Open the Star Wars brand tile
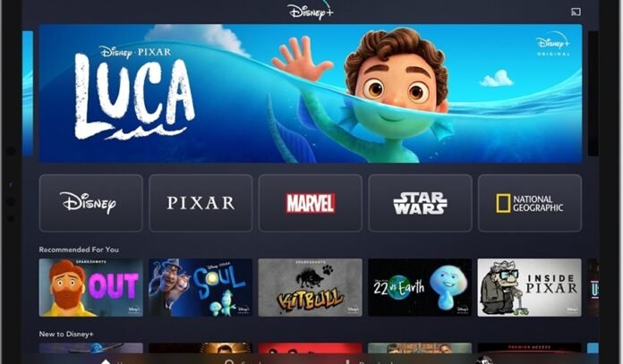Viewport: 623px width, 364px height. coord(420,203)
